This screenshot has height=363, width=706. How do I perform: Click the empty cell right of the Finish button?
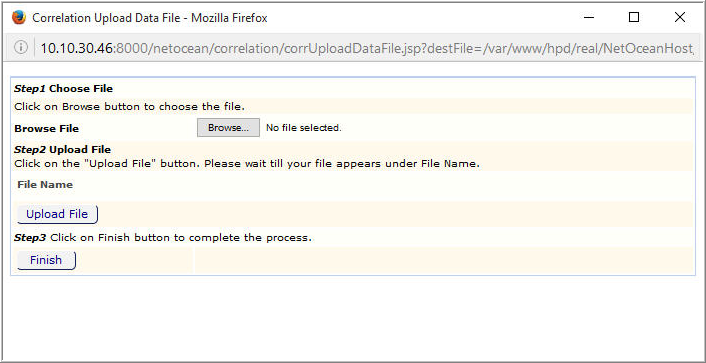coord(444,260)
